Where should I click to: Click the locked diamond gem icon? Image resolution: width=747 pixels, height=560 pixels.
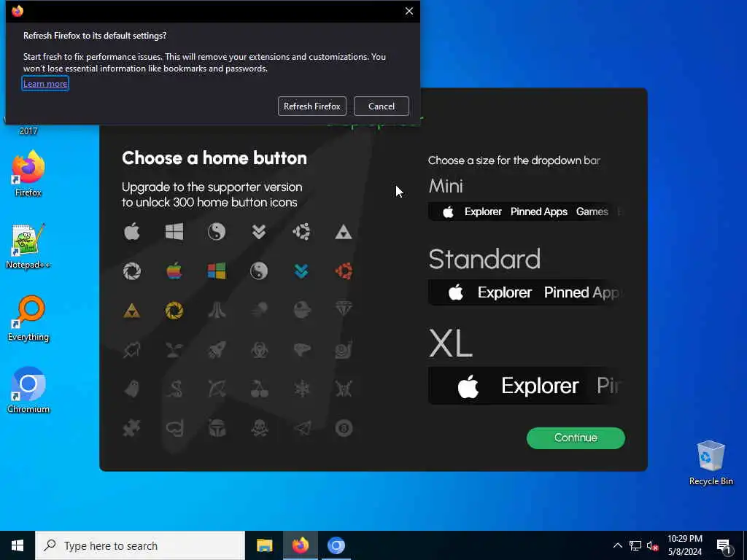344,309
